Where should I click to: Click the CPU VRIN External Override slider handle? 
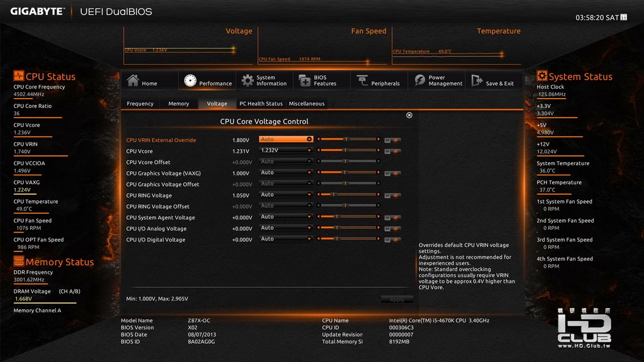coord(345,139)
